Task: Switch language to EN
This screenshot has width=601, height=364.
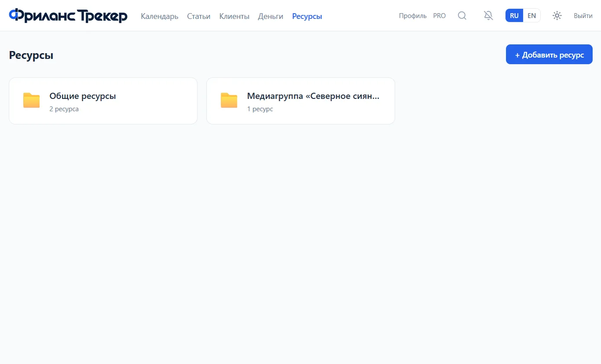Action: (x=532, y=16)
